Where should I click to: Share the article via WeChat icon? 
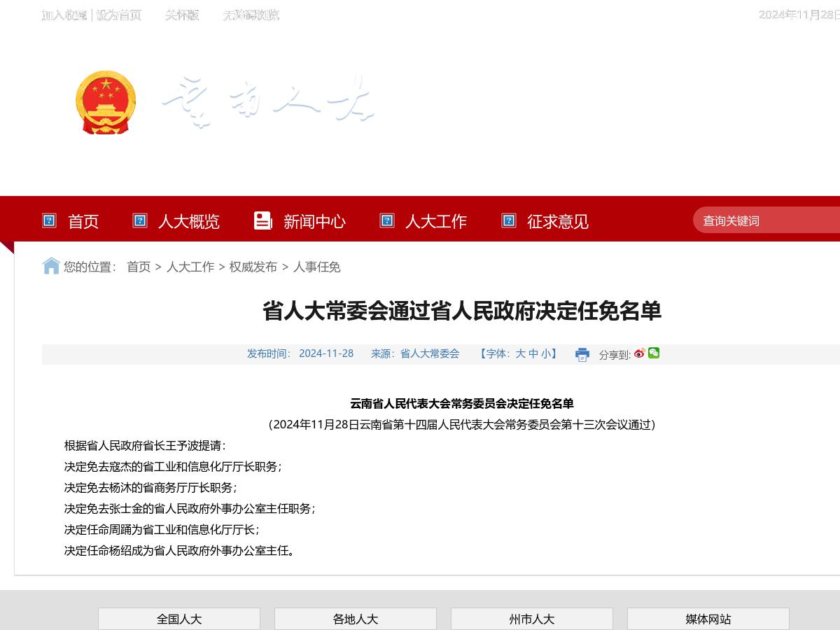tap(653, 353)
